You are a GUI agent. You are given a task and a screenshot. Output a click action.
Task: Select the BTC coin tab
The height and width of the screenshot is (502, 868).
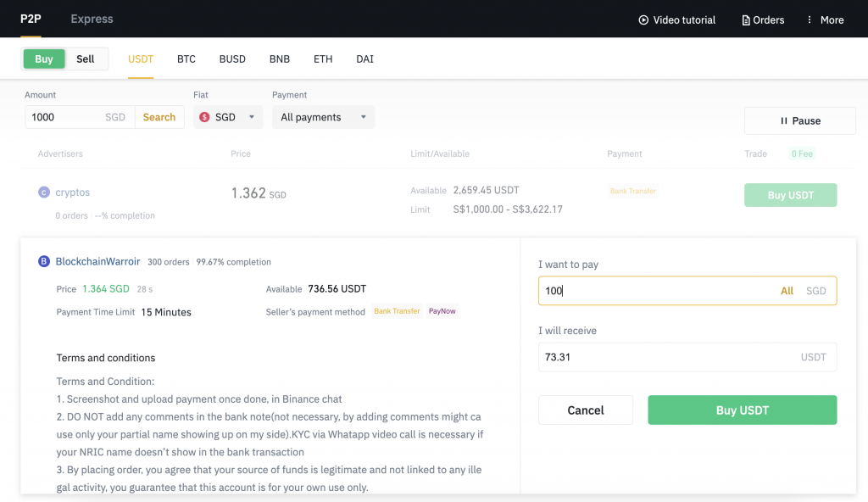pos(186,59)
